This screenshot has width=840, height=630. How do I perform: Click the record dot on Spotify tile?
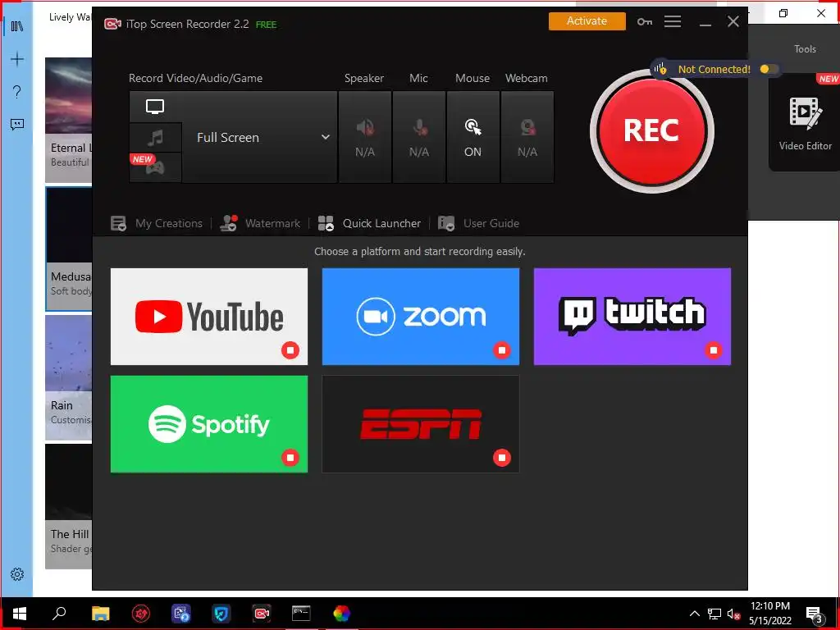290,458
